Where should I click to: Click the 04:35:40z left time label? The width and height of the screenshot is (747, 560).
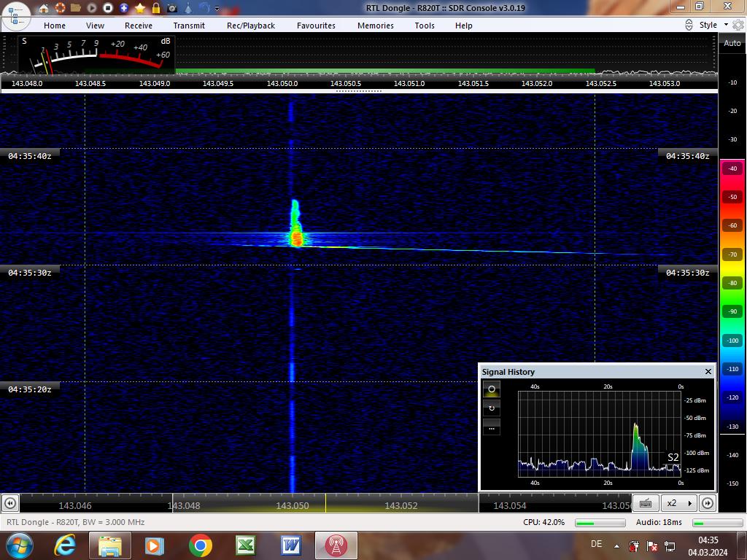[x=29, y=156]
